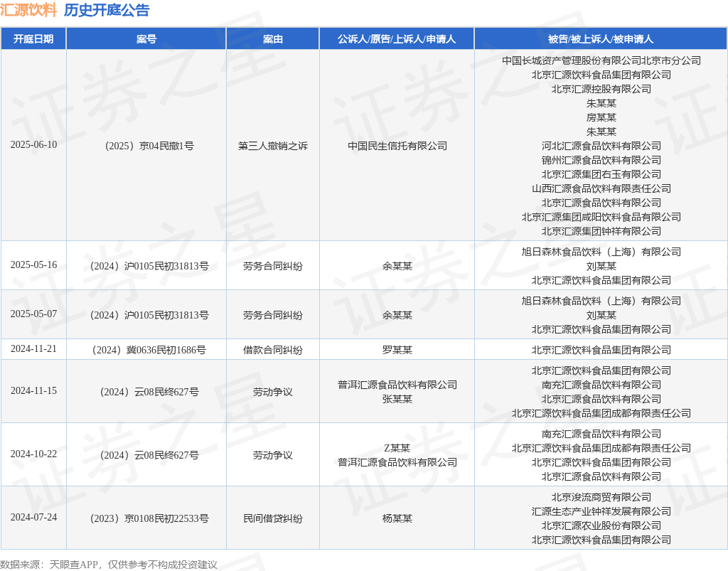
Task: Click the date 2025-05-07
Action: pyautogui.click(x=34, y=314)
